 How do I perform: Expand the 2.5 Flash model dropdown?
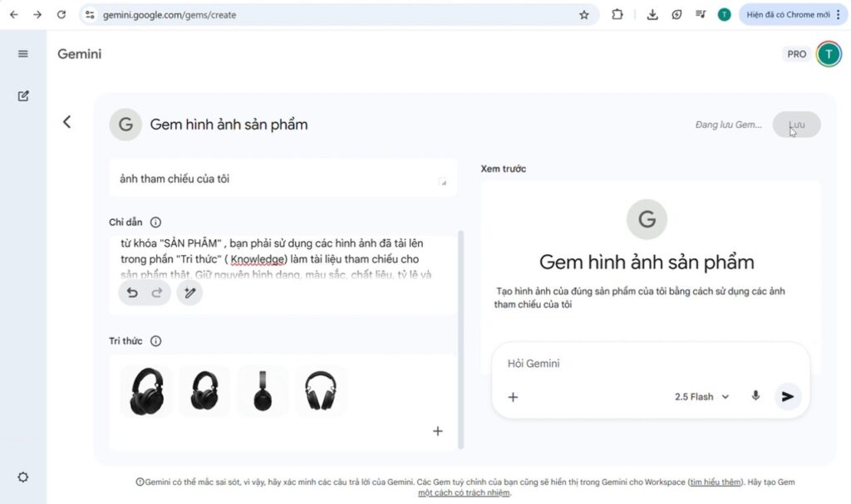(701, 397)
